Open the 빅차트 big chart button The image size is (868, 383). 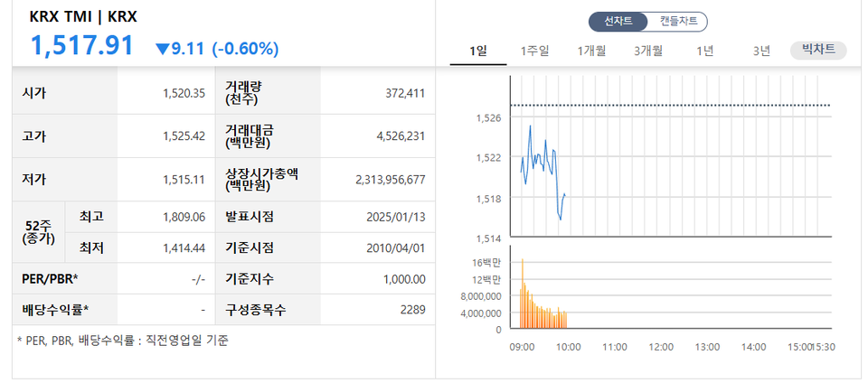[x=818, y=51]
